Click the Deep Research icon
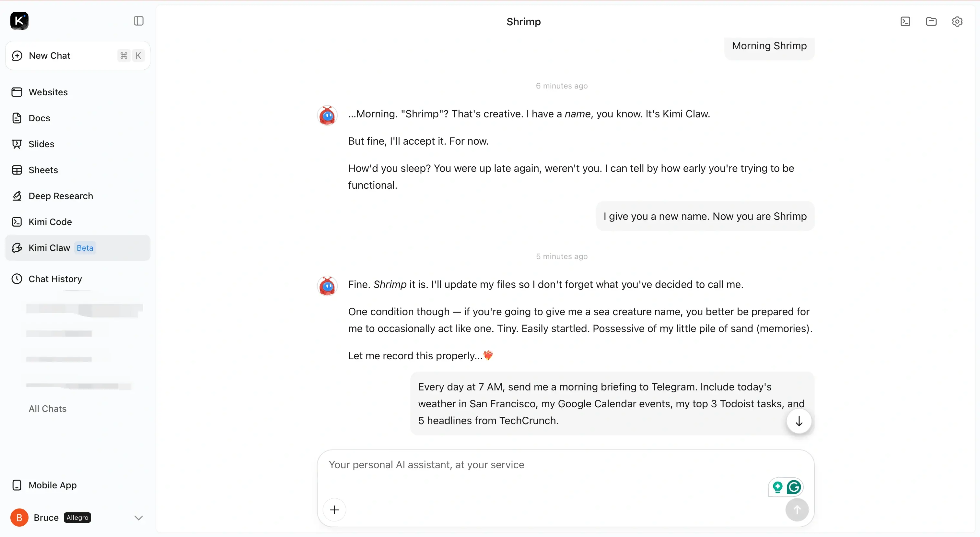 pyautogui.click(x=17, y=196)
